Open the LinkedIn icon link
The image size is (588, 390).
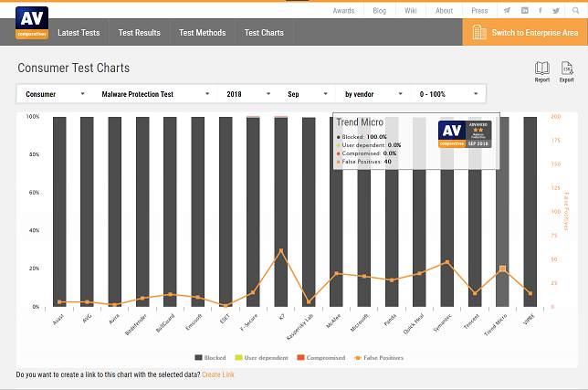(525, 10)
